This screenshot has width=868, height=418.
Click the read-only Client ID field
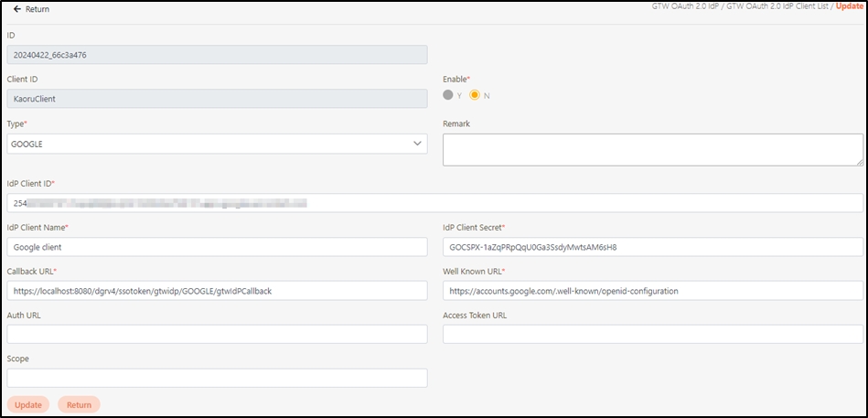[x=216, y=99]
